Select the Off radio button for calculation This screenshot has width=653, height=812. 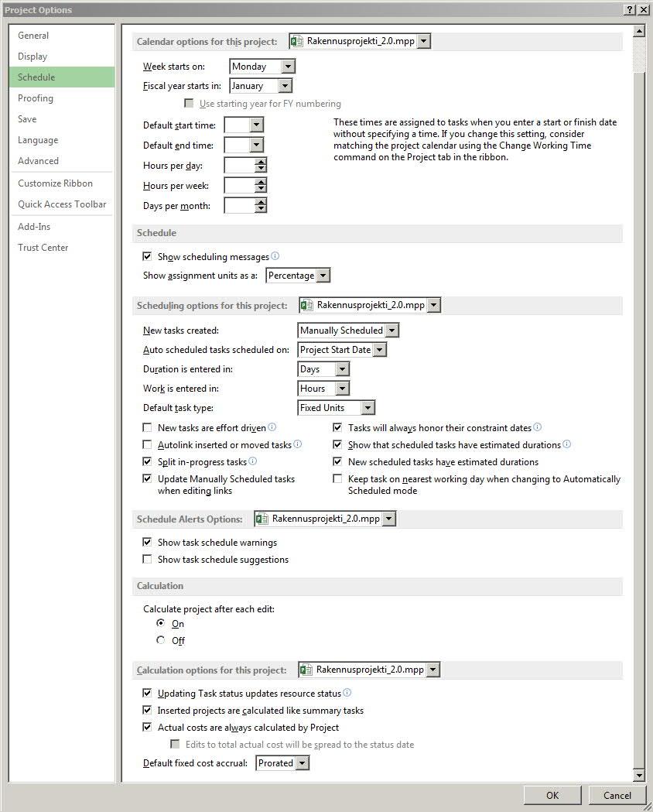(x=161, y=640)
